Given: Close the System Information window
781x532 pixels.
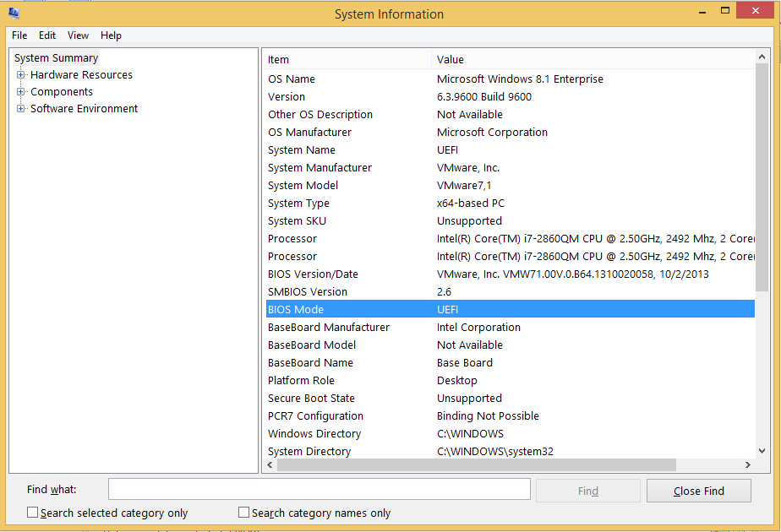Looking at the screenshot, I should tap(755, 10).
